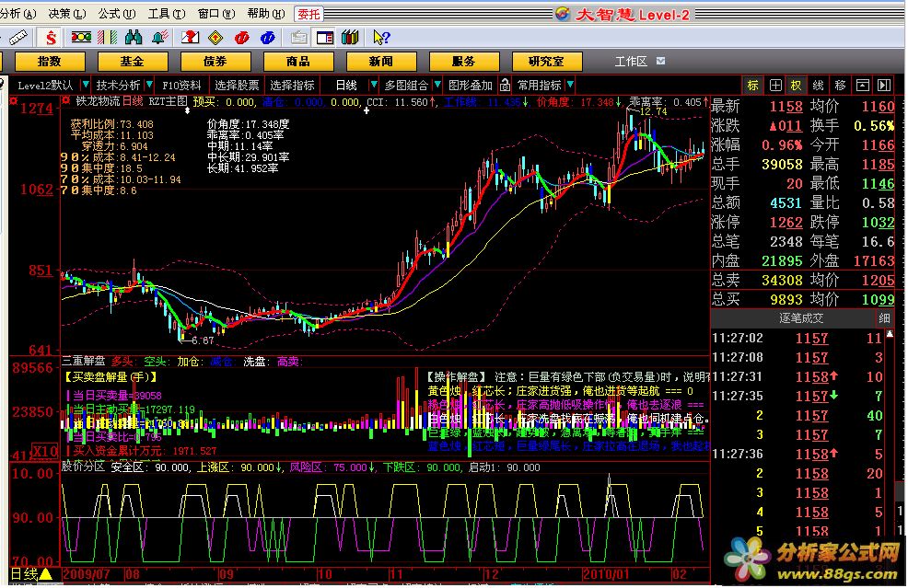The width and height of the screenshot is (908, 588).
Task: Click the 研究室 yellow button
Action: point(547,62)
